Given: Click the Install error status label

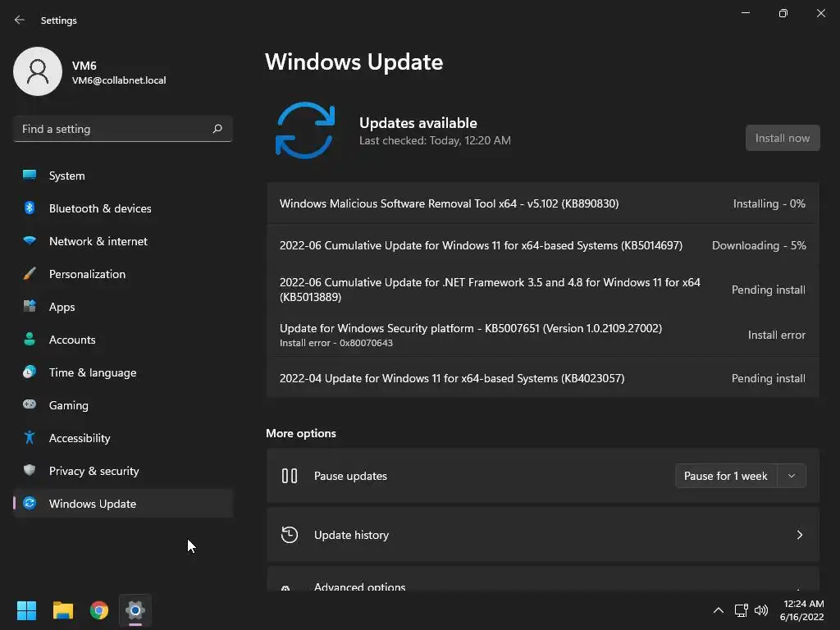Looking at the screenshot, I should tap(776, 335).
